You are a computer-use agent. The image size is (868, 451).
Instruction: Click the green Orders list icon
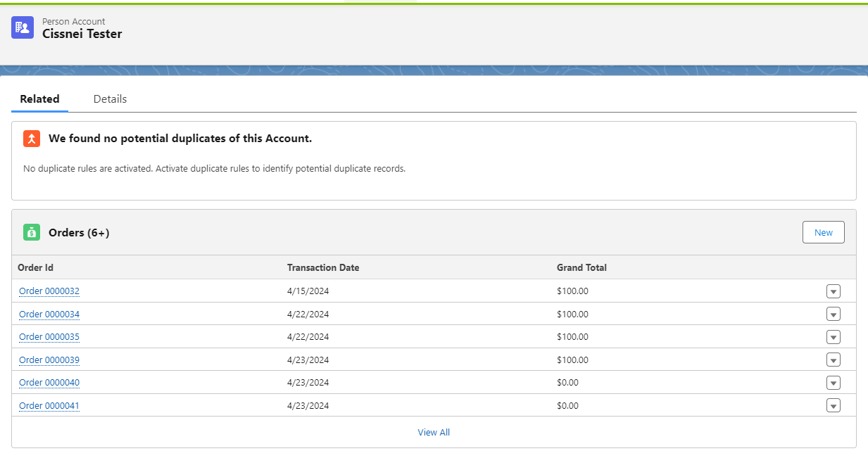click(x=32, y=232)
